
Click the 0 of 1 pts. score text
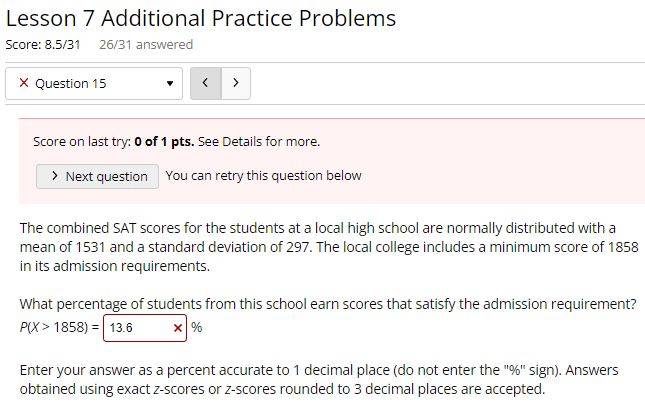164,142
